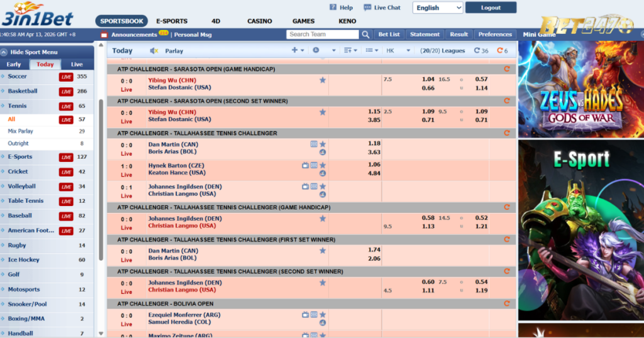This screenshot has height=338, width=644.
Task: Open the E-SPORTS main menu
Action: [172, 21]
